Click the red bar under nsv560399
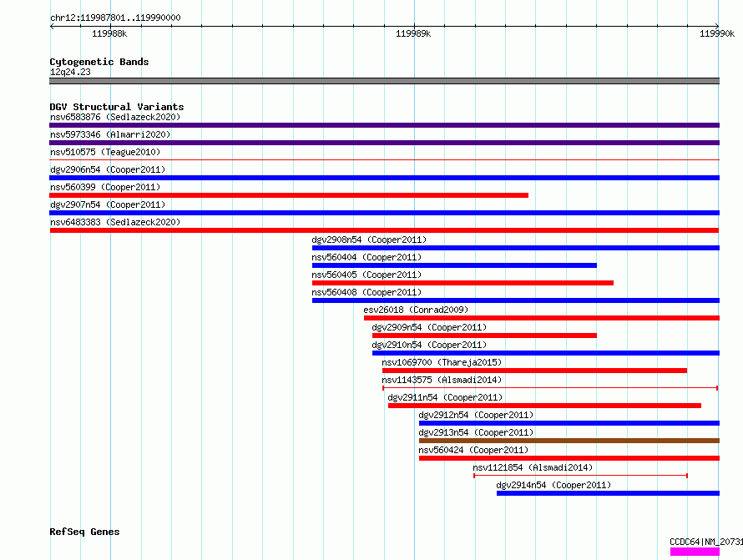The height and width of the screenshot is (560, 743). [289, 195]
